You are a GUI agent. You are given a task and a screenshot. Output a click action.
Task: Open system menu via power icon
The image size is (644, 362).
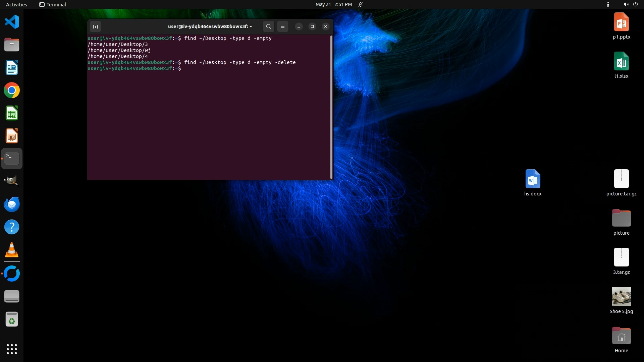point(635,4)
